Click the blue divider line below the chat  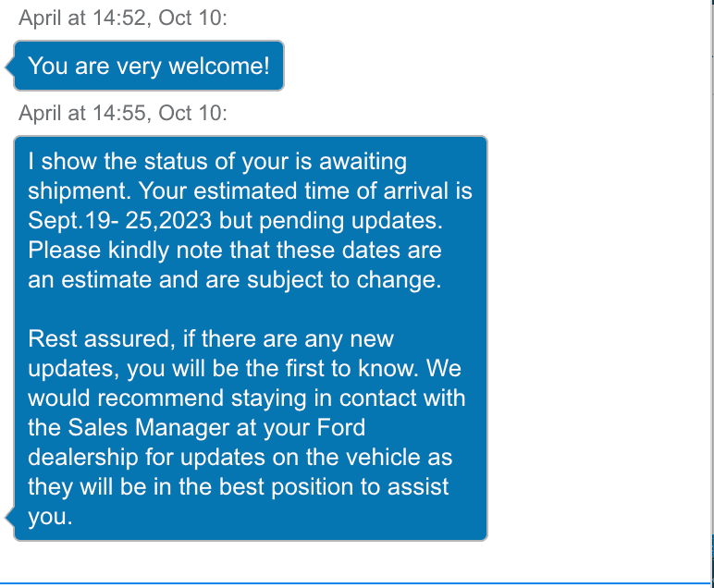pyautogui.click(x=357, y=584)
